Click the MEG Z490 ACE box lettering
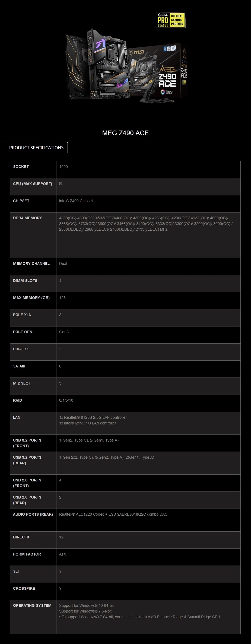 click(167, 77)
